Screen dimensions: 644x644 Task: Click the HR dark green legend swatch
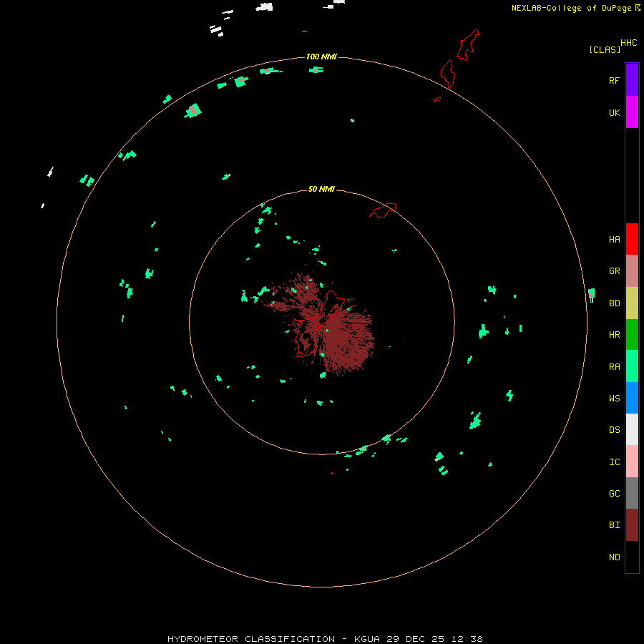coord(632,334)
